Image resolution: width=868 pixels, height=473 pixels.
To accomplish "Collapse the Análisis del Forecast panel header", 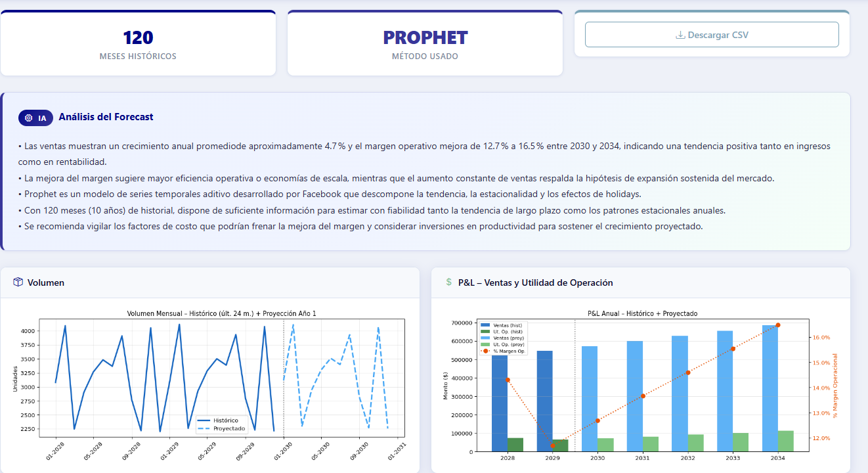I will coord(104,118).
